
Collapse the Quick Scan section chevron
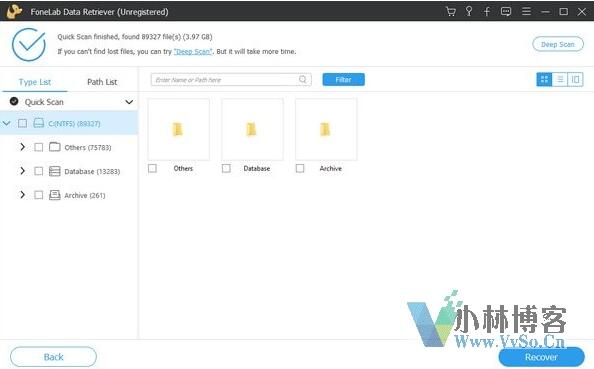tap(129, 102)
